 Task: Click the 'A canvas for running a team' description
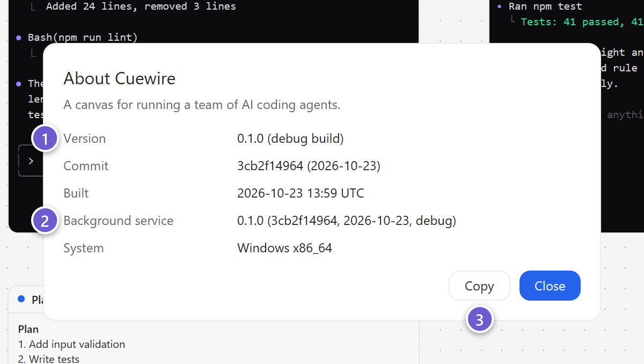coord(202,105)
